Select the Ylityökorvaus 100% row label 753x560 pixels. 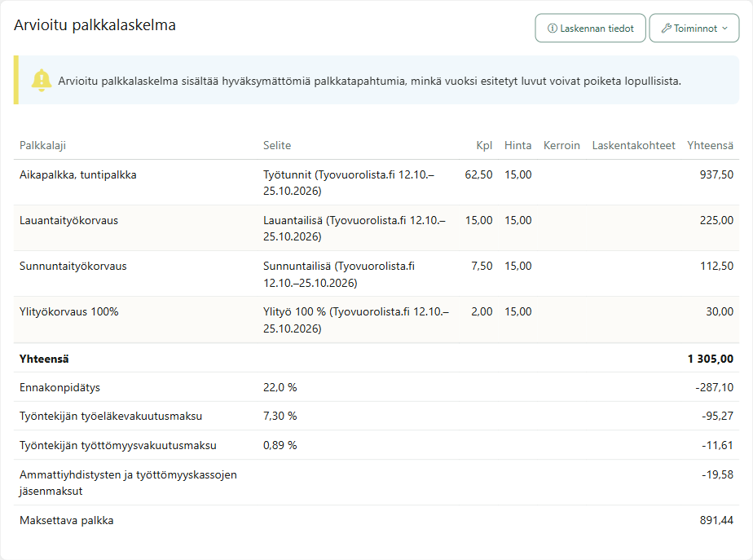68,311
